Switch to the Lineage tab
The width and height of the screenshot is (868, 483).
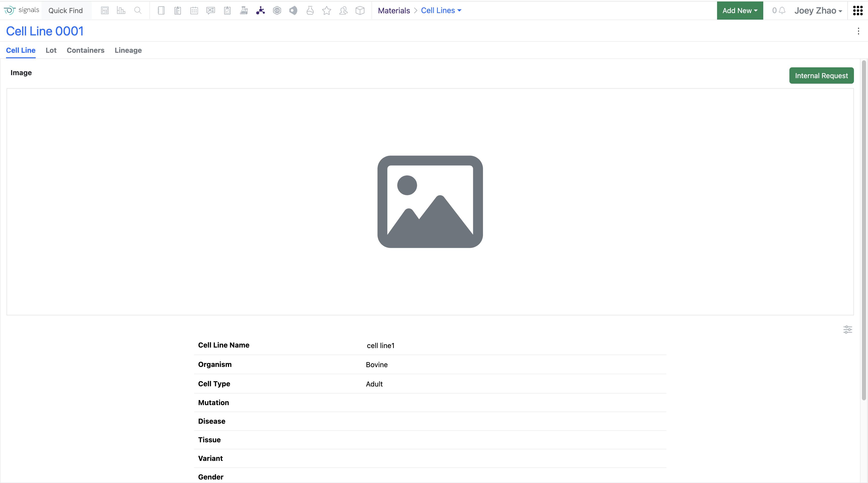point(128,50)
